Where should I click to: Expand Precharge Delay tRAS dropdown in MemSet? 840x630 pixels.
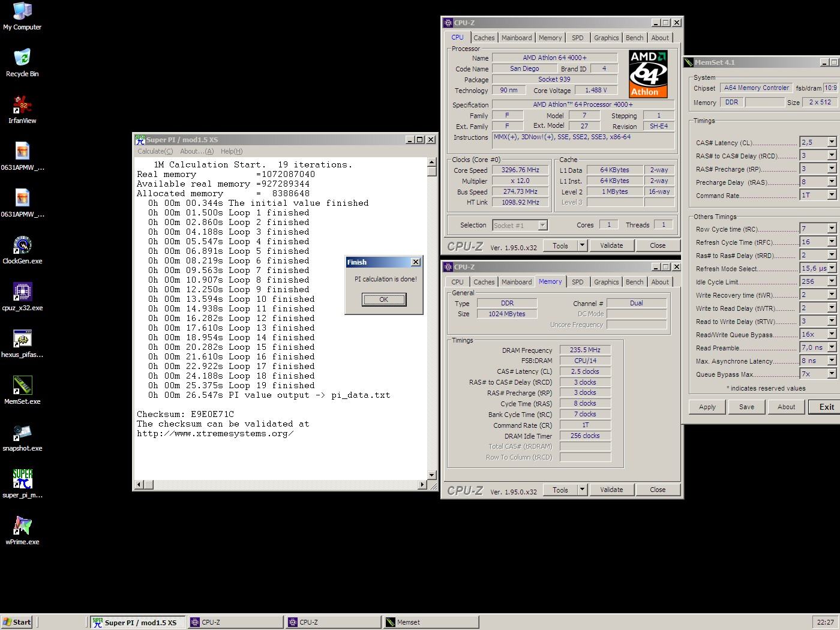832,182
